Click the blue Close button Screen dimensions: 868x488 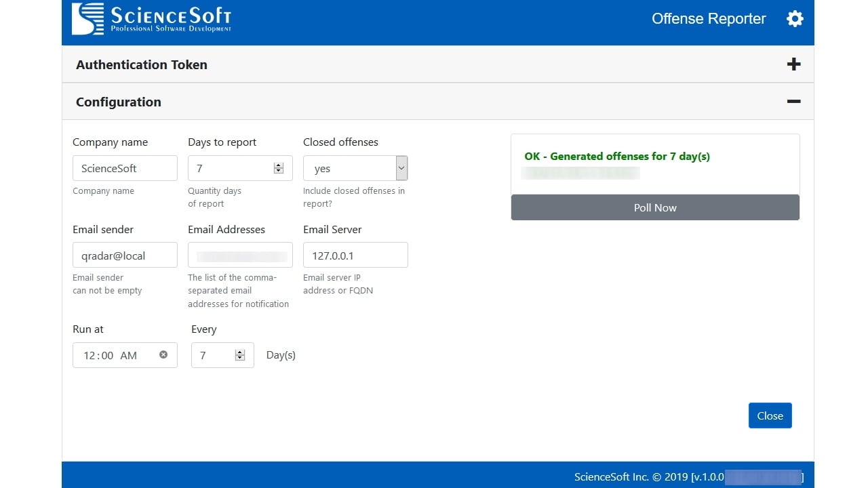(x=770, y=415)
